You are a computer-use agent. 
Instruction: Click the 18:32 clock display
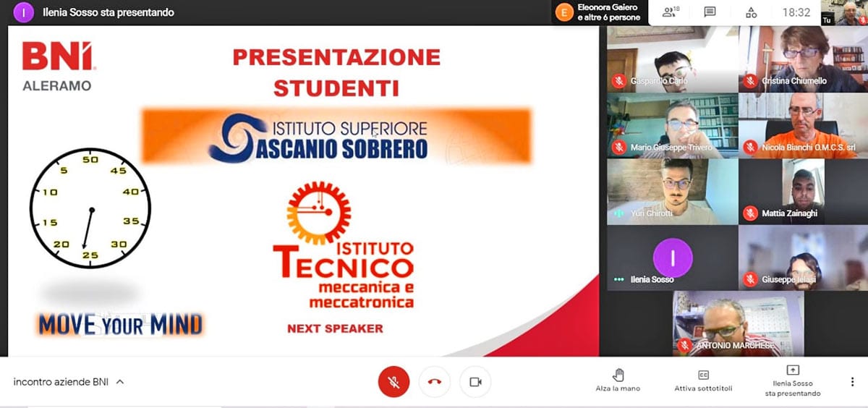[x=796, y=12]
